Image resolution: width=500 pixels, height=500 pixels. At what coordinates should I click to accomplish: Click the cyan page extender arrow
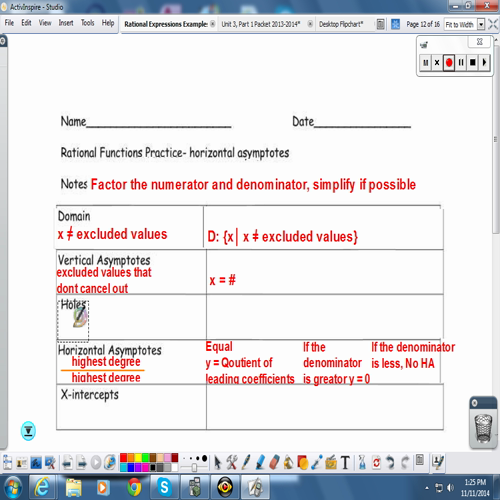28,431
